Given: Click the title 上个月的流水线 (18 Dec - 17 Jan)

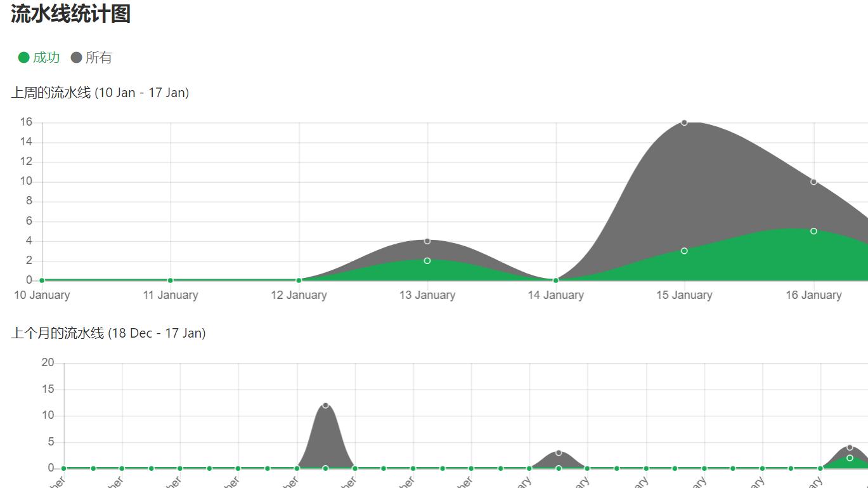Looking at the screenshot, I should tap(108, 333).
